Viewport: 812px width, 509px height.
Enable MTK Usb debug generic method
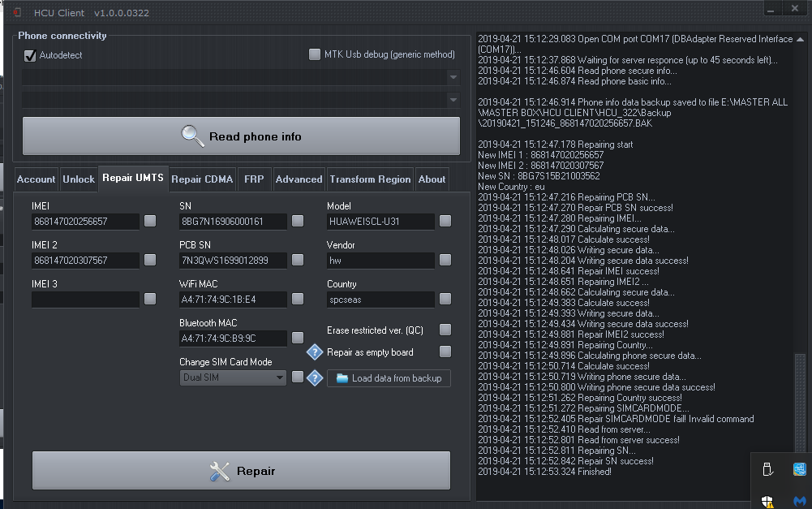[x=315, y=54]
